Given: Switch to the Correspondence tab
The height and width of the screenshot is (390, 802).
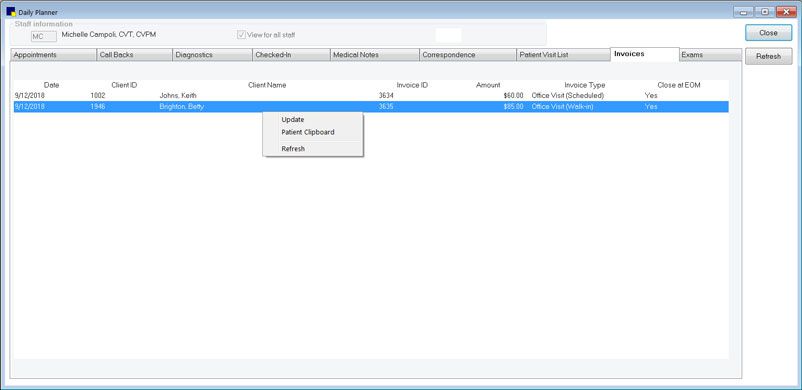Looking at the screenshot, I should click(467, 55).
